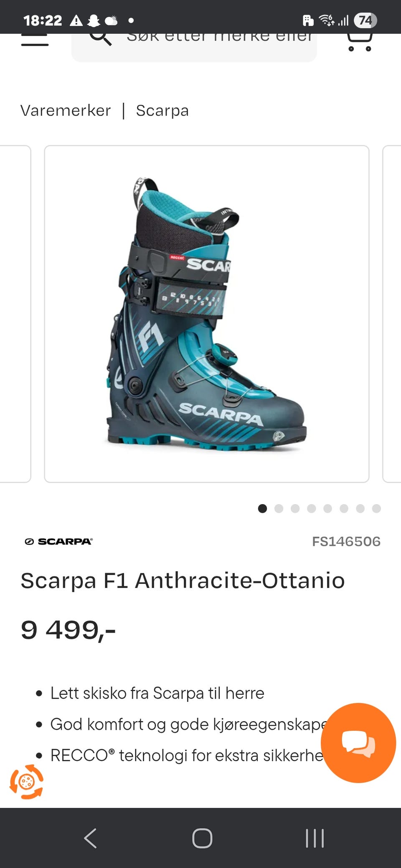Click the product title Scarpa F1 Anthracite-Ottanio
Viewport: 401px width, 868px height.
183,580
